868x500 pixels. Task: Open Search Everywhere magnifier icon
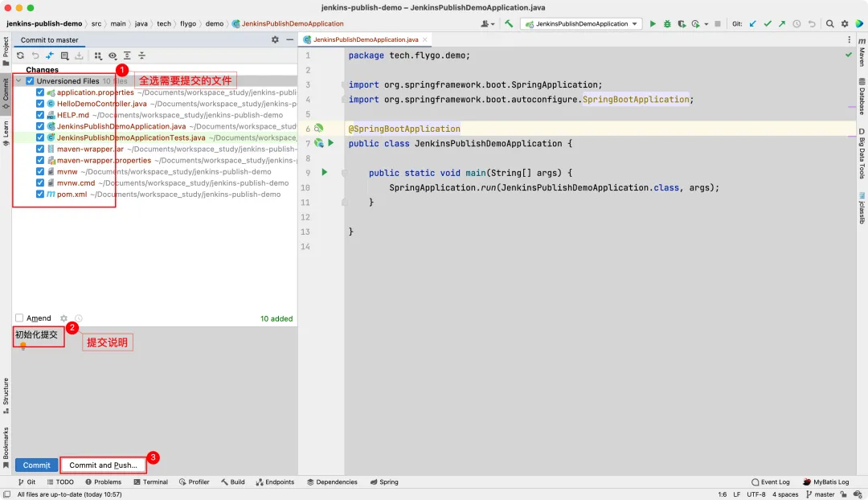coord(829,24)
